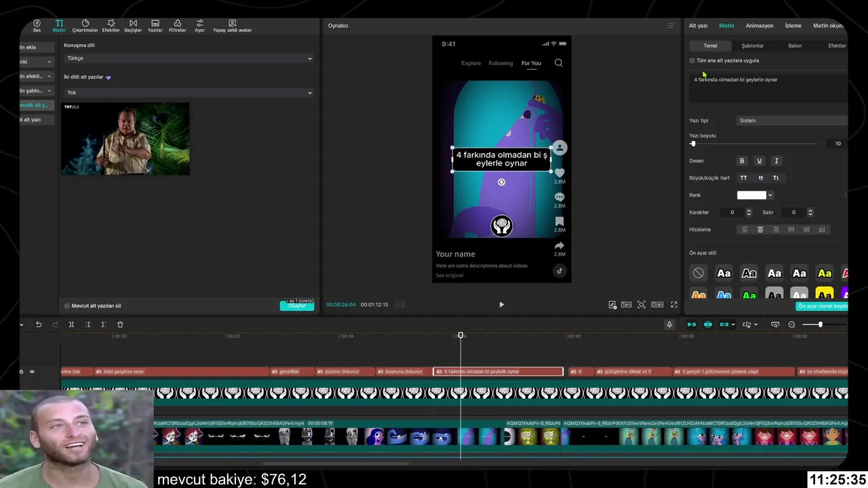Image resolution: width=868 pixels, height=488 pixels.
Task: Switch to the Balon sub-tab
Action: pyautogui.click(x=795, y=45)
